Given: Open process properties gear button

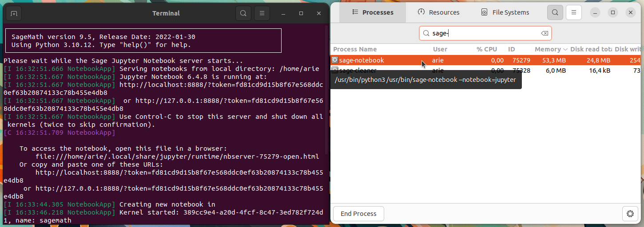Looking at the screenshot, I should coord(630,214).
